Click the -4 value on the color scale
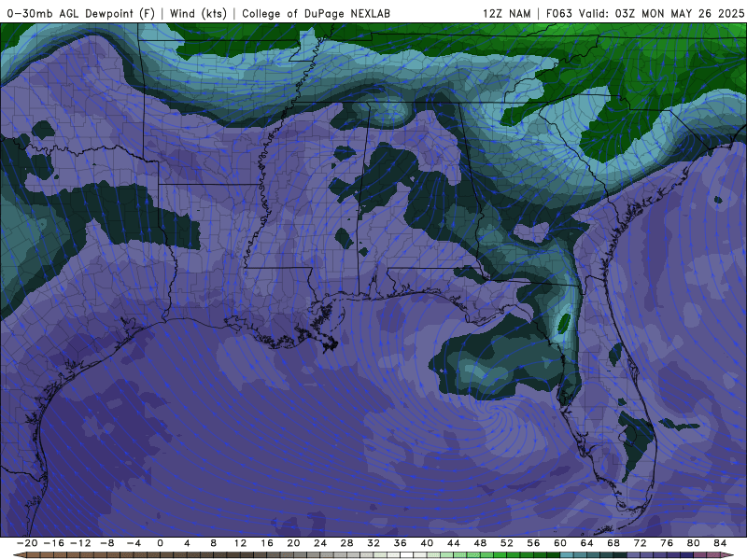 click(134, 543)
